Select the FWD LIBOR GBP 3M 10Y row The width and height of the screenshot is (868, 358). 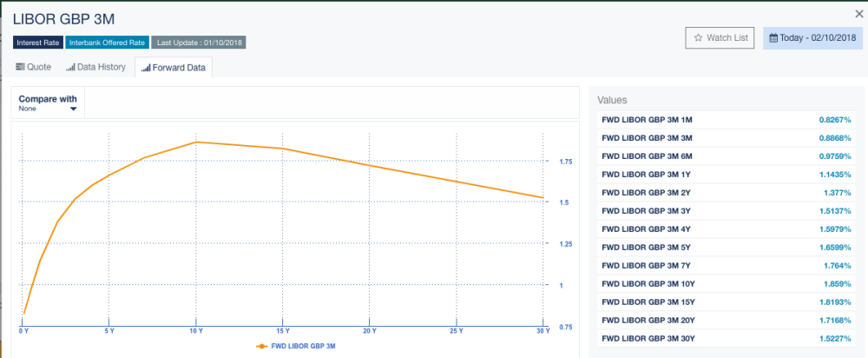click(727, 284)
